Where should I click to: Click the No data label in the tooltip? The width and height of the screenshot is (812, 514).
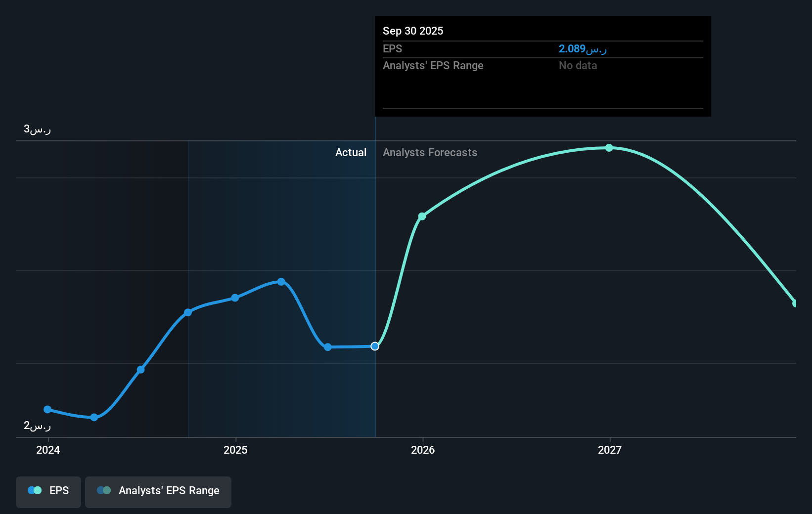pos(578,65)
